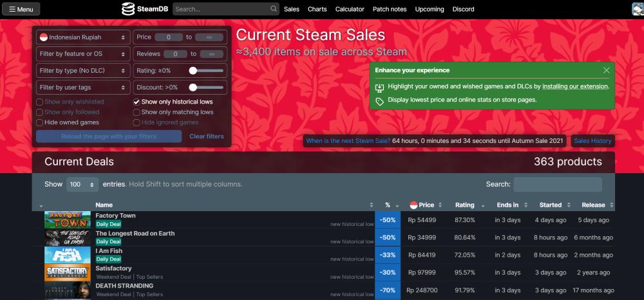The height and width of the screenshot is (300, 644).
Task: Click the maximum Reviews input field
Action: (212, 54)
